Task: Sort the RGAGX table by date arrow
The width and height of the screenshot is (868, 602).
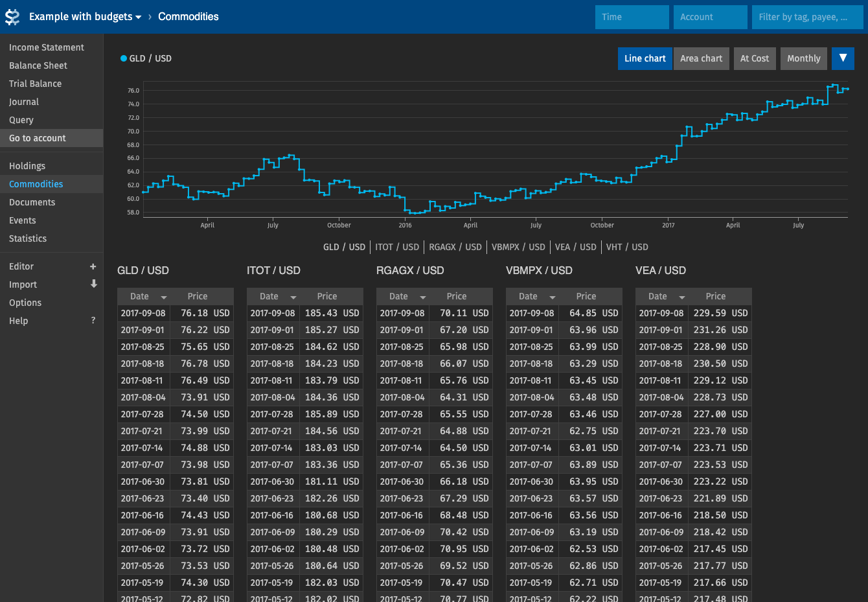Action: (x=423, y=297)
